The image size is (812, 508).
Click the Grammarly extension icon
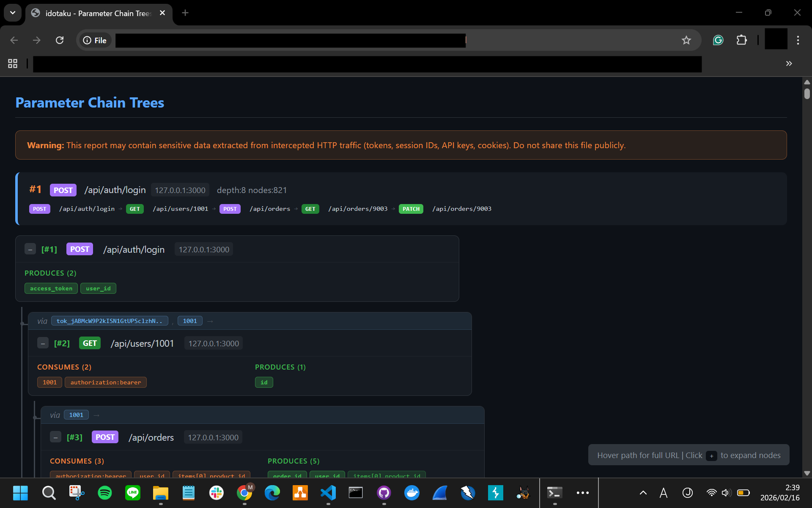pos(718,40)
